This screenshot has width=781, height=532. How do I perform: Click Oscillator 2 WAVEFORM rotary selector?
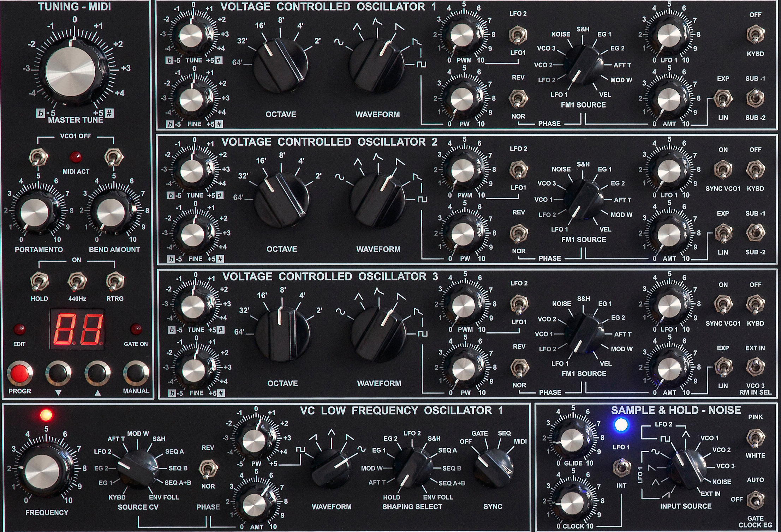pos(378,200)
